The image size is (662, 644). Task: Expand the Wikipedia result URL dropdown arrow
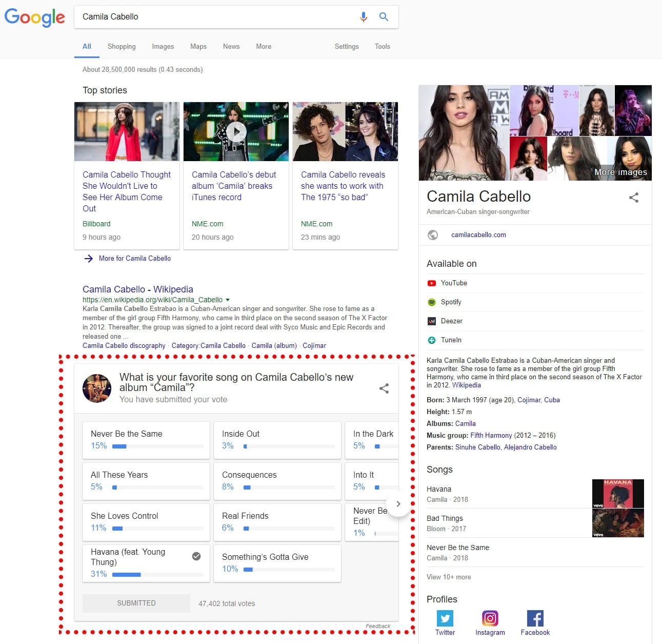point(228,300)
